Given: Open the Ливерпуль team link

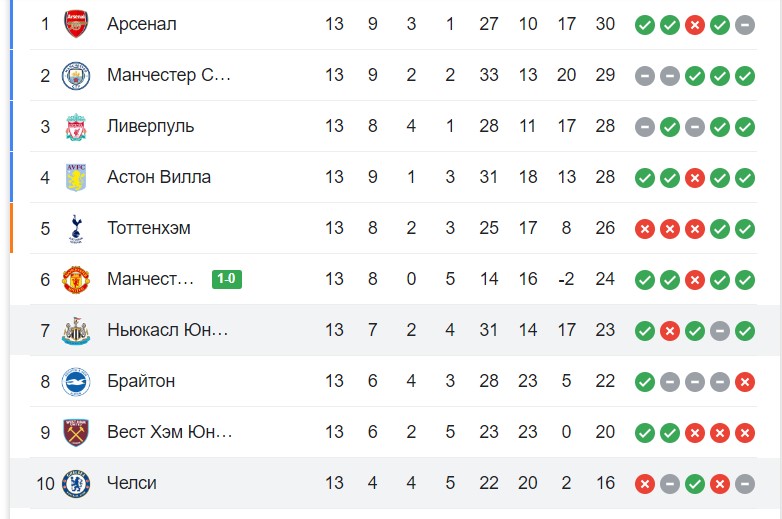Looking at the screenshot, I should [x=150, y=126].
